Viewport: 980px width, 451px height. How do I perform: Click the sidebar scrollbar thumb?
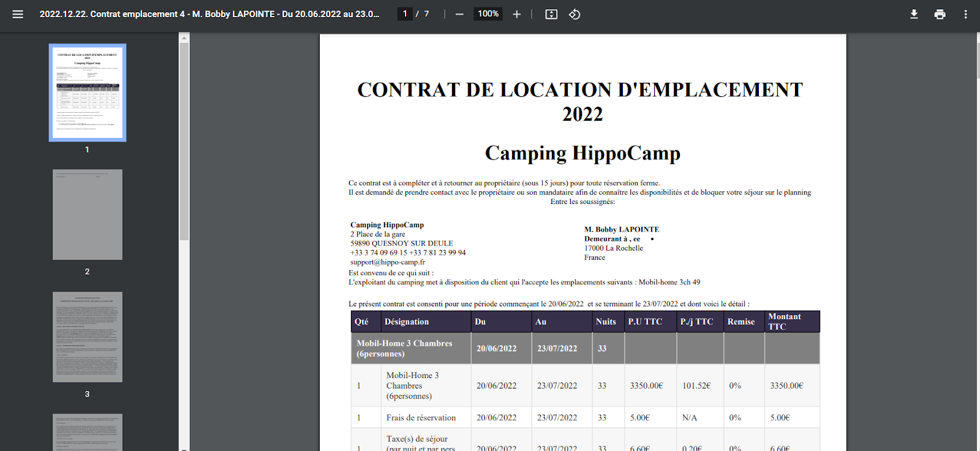[184, 141]
